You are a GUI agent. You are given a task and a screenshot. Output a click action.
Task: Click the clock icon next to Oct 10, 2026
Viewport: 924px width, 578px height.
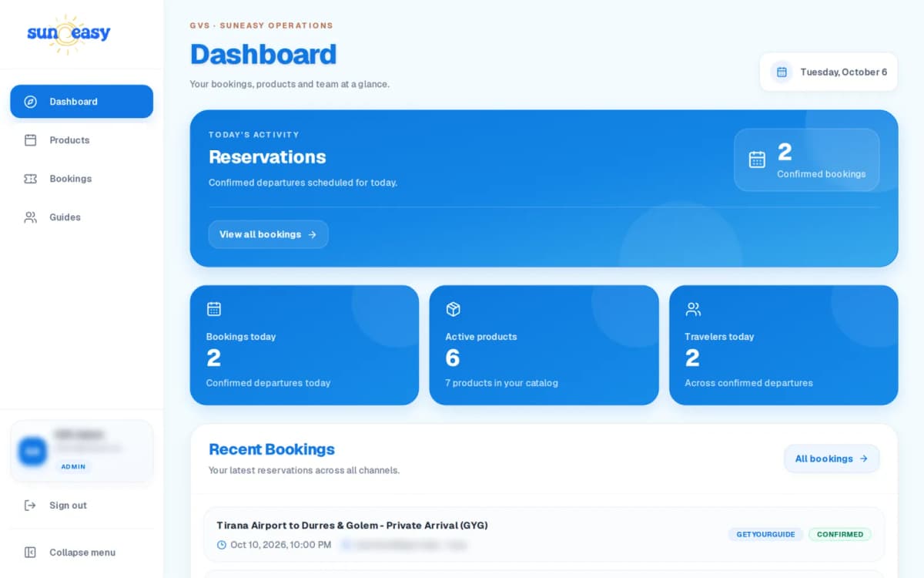click(x=222, y=545)
